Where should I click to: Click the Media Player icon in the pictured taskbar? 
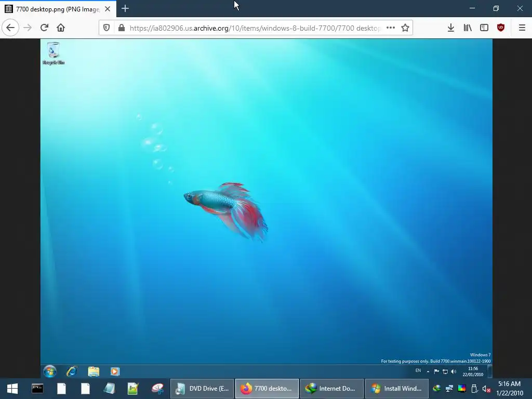[115, 371]
